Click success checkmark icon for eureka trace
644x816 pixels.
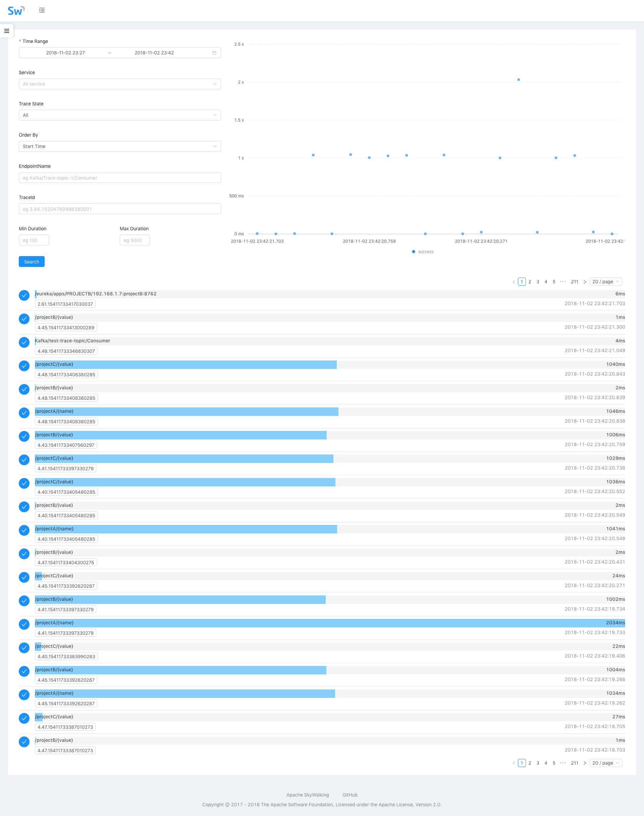24,295
